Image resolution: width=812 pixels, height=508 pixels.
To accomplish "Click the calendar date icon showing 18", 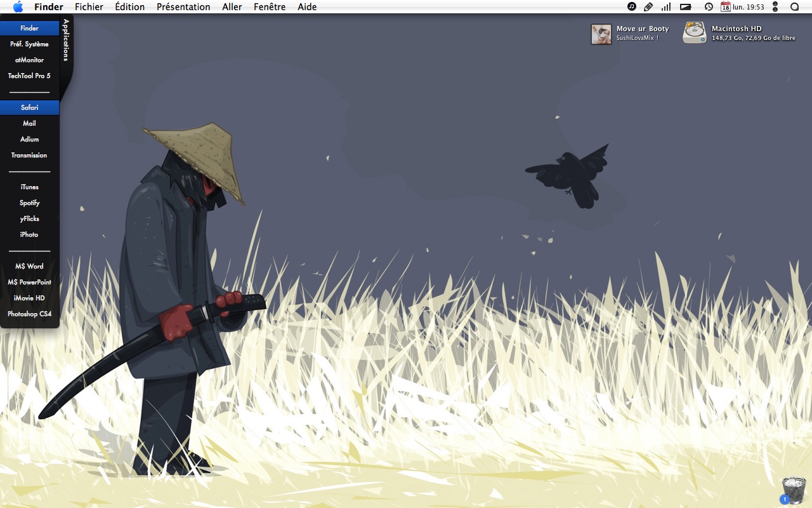I will 726,7.
